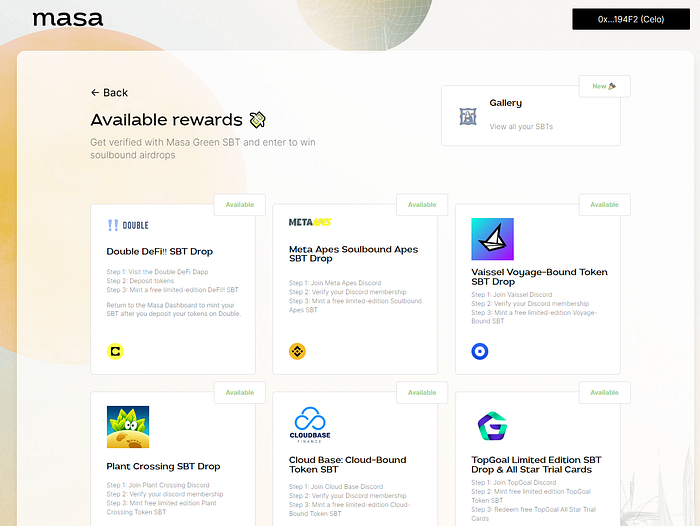Screen dimensions: 700x526
Task: Select 'View all your SBTs' text
Action: pos(521,126)
